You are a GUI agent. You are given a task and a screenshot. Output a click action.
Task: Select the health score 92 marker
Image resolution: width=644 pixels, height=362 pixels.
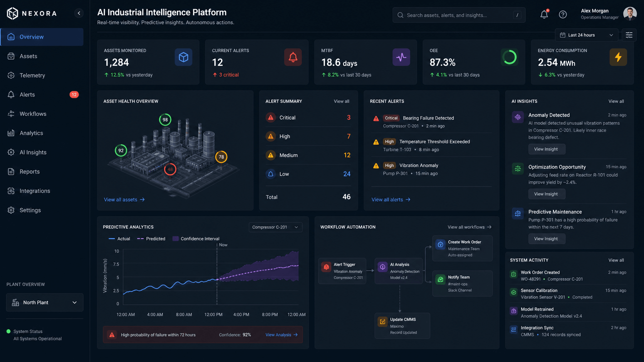coord(121,150)
